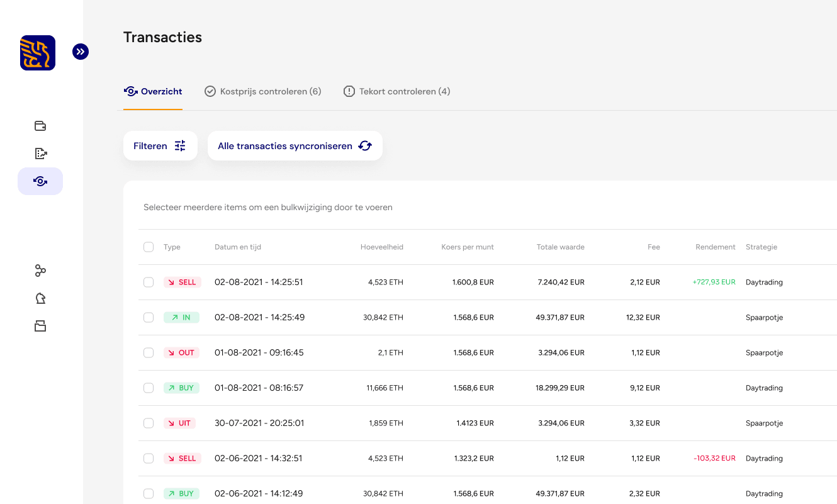Click Alle transacties synchroniseren button

coord(295,146)
